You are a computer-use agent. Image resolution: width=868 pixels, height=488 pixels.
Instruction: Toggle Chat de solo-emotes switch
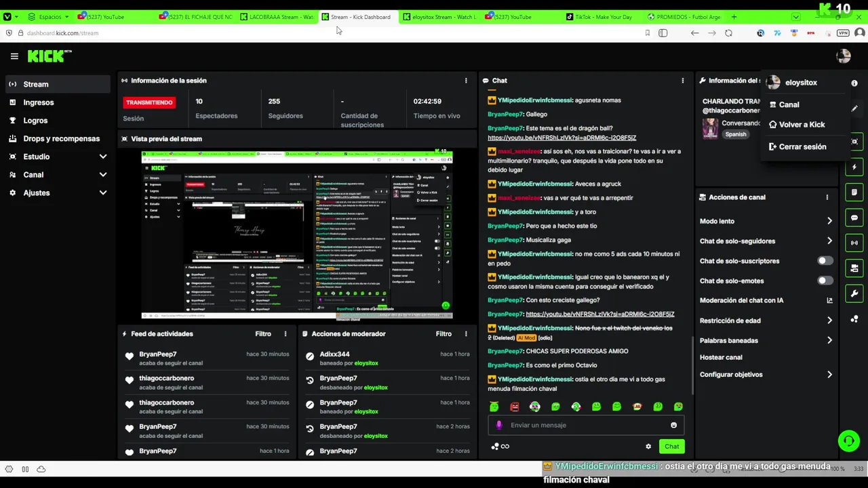click(x=825, y=281)
